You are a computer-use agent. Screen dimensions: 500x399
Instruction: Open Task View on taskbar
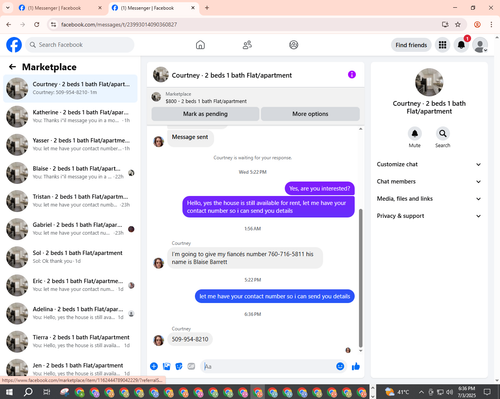(x=46, y=392)
